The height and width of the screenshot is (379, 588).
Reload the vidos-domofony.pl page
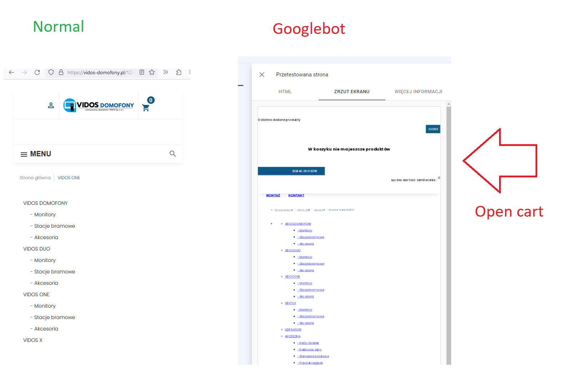click(x=37, y=72)
